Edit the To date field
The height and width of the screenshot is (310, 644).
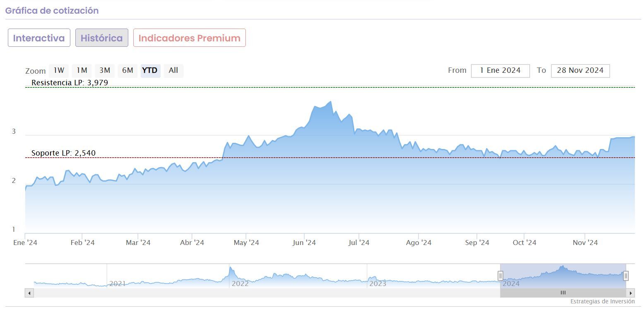pyautogui.click(x=580, y=70)
